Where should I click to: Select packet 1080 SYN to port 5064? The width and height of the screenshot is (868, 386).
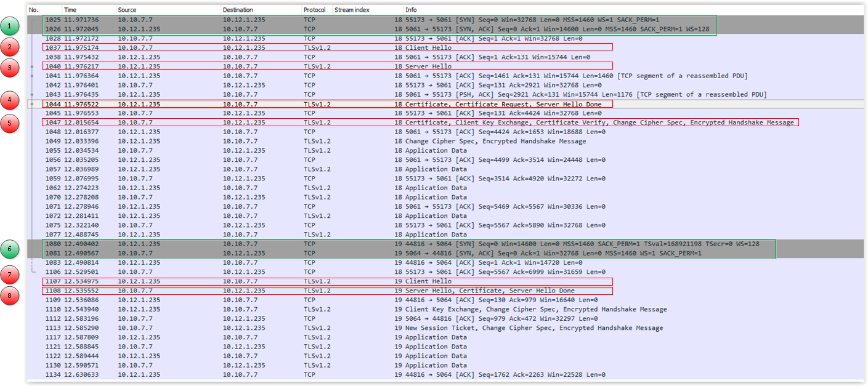445,244
